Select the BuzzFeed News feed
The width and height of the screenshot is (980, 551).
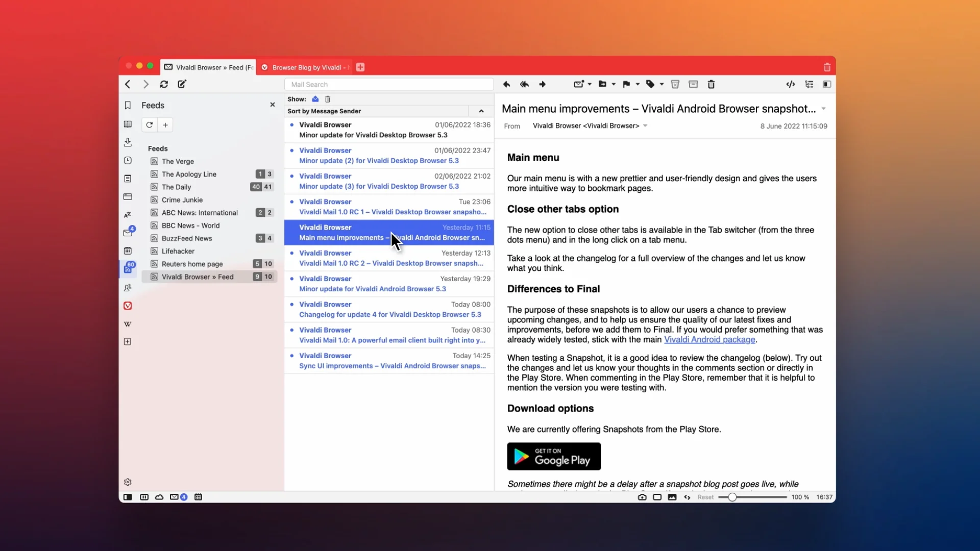coord(187,238)
